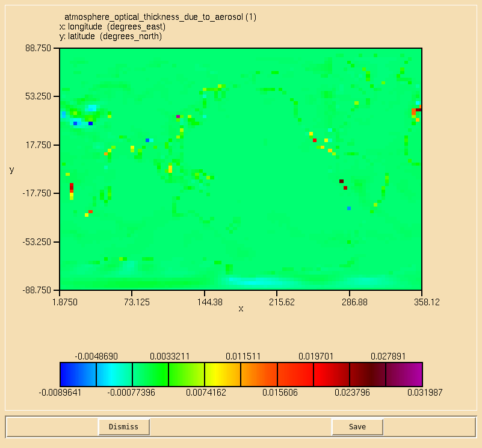Click the 215.62 longitude tick label
This screenshot has height=448, width=482.
[x=282, y=302]
